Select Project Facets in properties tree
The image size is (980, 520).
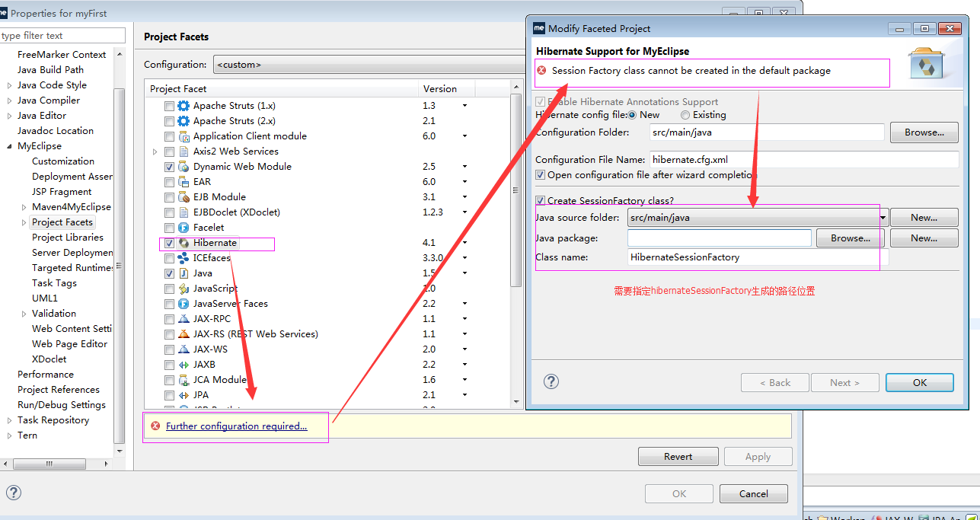62,222
